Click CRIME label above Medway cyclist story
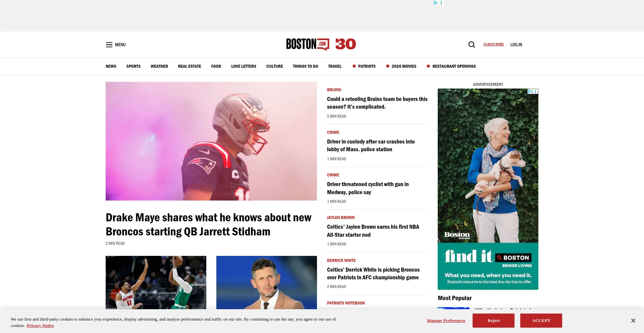 click(x=333, y=175)
